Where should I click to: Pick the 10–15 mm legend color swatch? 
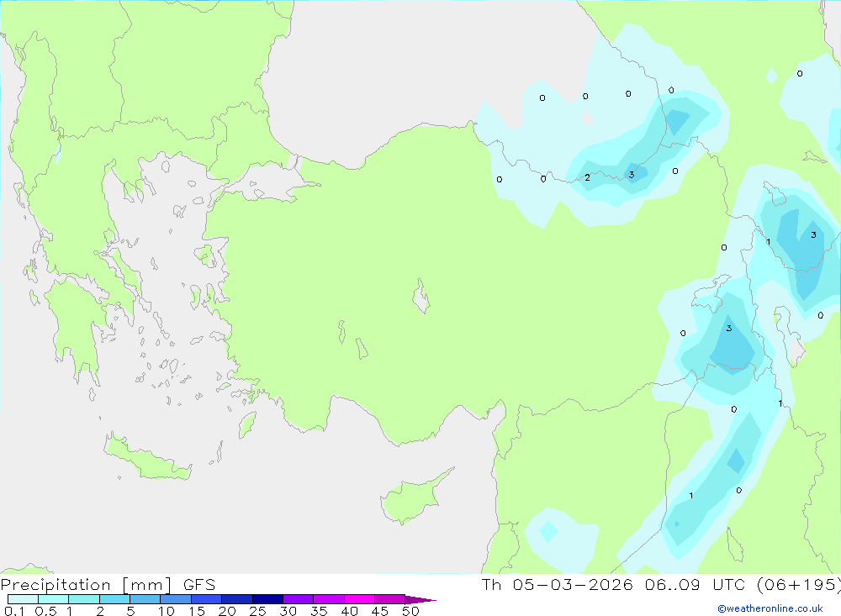click(x=176, y=599)
